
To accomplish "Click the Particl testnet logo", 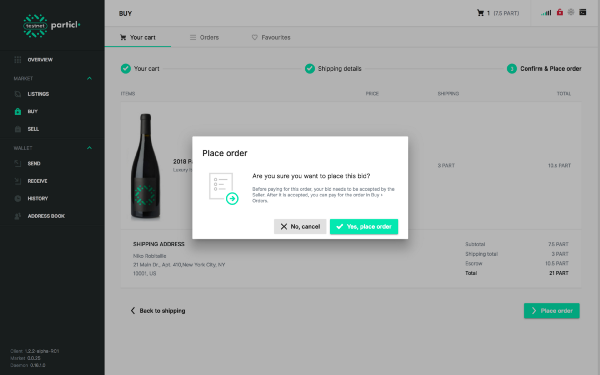I will tap(52, 26).
